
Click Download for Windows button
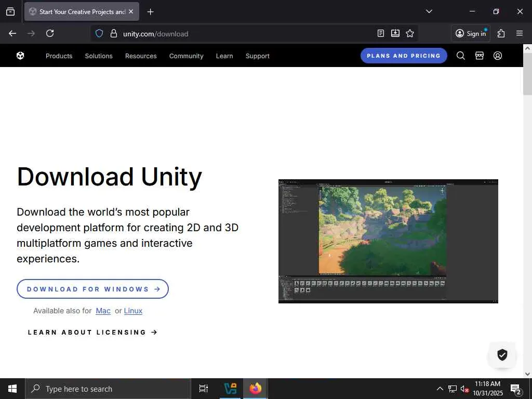[92, 289]
